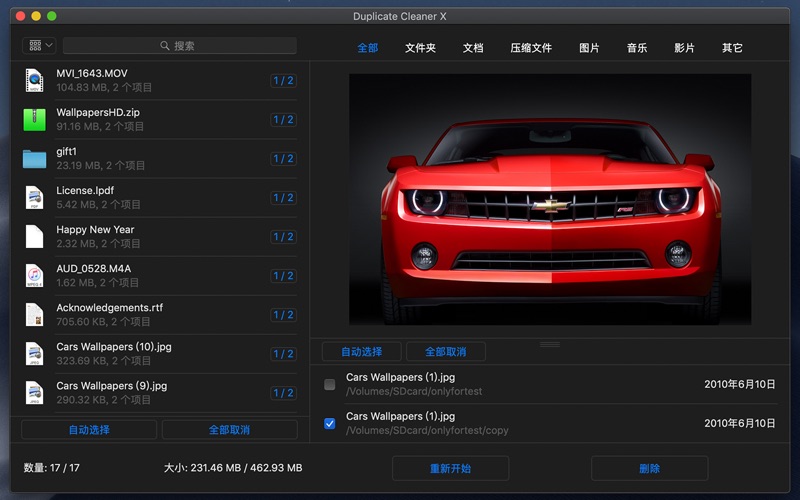Toggle the 1 / 2 badge for gift1
Screen dimensions: 800x500
(283, 159)
